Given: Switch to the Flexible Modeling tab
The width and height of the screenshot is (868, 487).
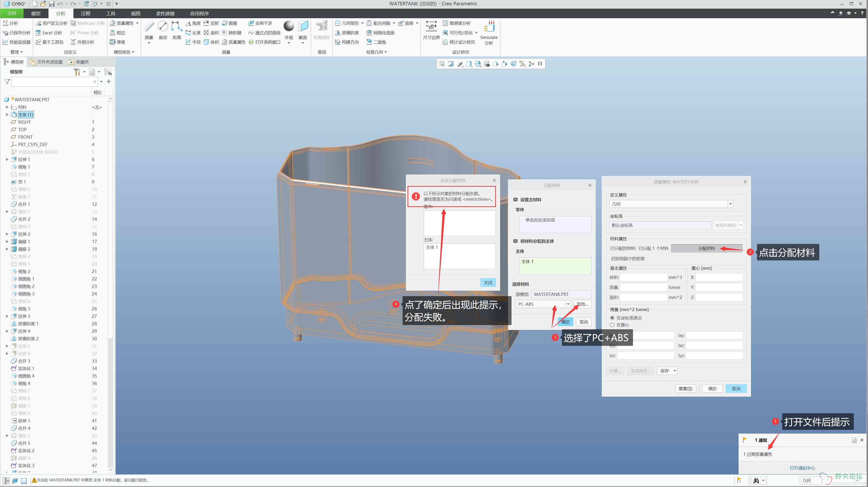Looking at the screenshot, I should tap(165, 14).
